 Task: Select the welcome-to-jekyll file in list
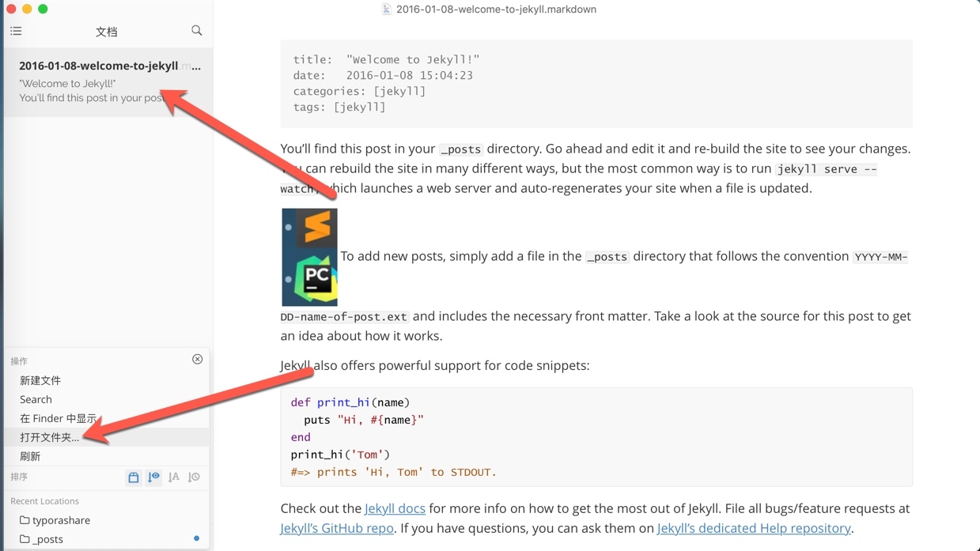pos(108,81)
